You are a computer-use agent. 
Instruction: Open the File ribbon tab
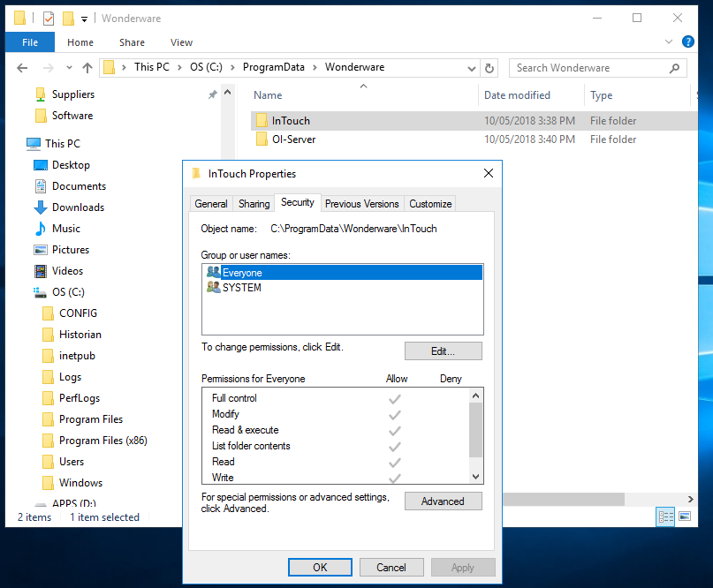click(30, 42)
